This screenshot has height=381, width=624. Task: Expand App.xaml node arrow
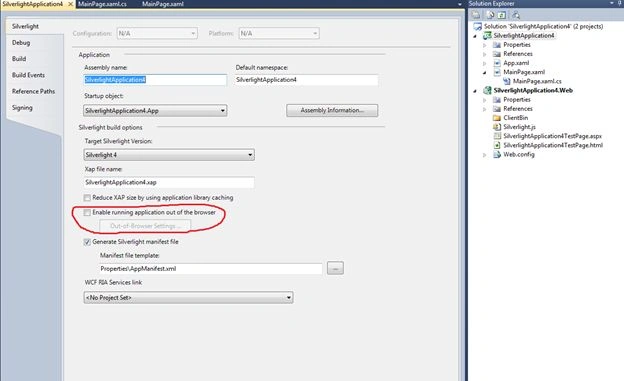tap(485, 63)
